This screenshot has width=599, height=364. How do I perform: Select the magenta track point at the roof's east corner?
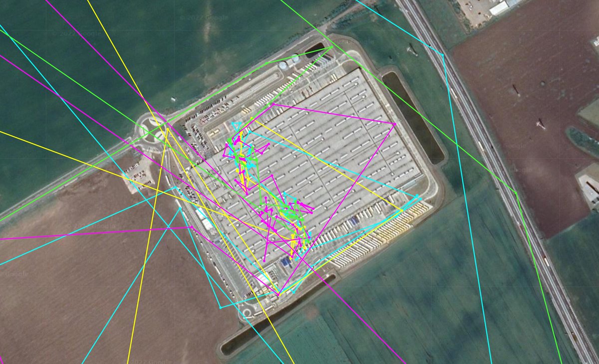[x=394, y=124]
